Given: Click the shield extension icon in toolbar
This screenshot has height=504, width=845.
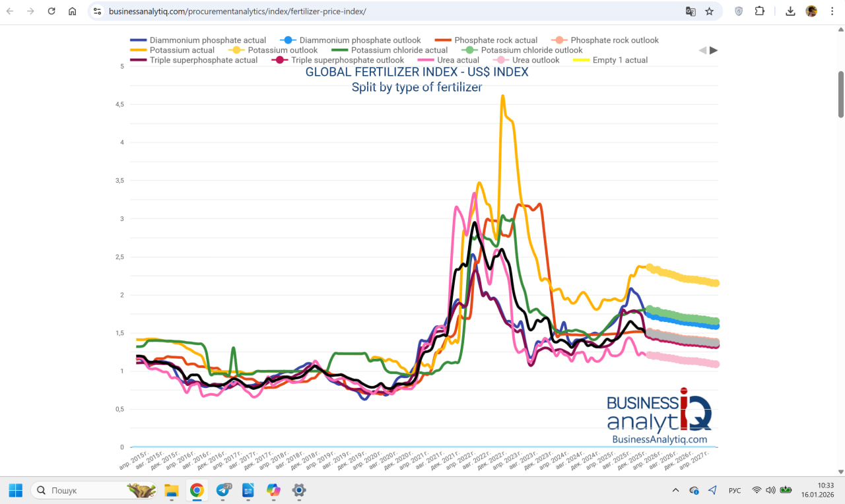Looking at the screenshot, I should (x=739, y=11).
